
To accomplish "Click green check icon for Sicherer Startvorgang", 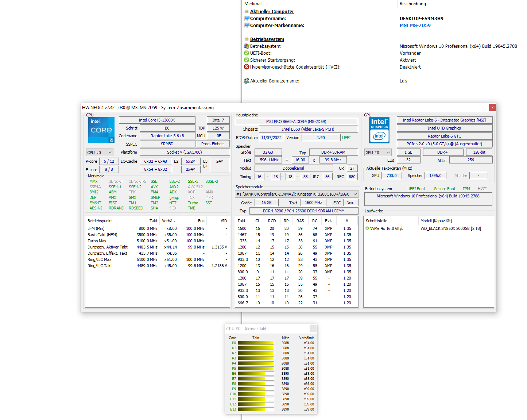I will tap(247, 60).
